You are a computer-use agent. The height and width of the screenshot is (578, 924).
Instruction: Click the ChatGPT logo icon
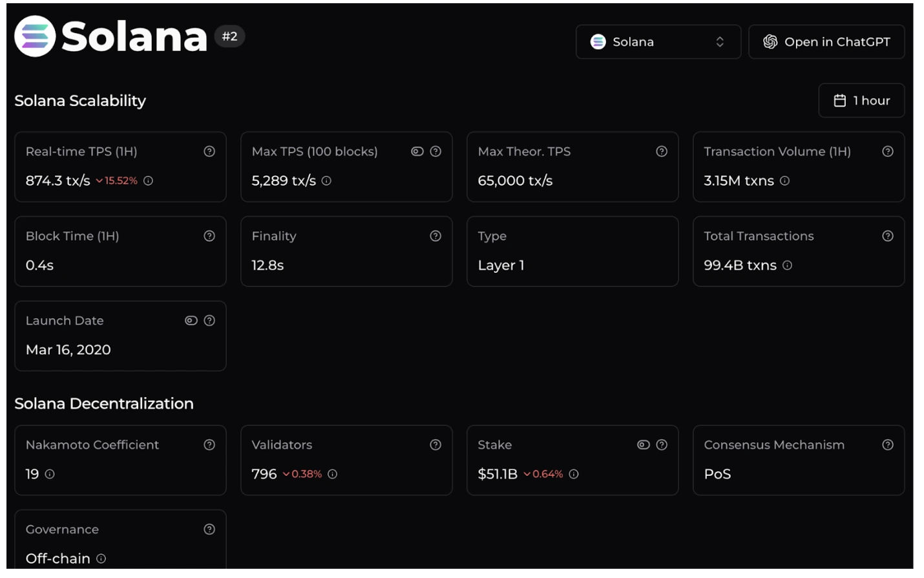tap(770, 42)
